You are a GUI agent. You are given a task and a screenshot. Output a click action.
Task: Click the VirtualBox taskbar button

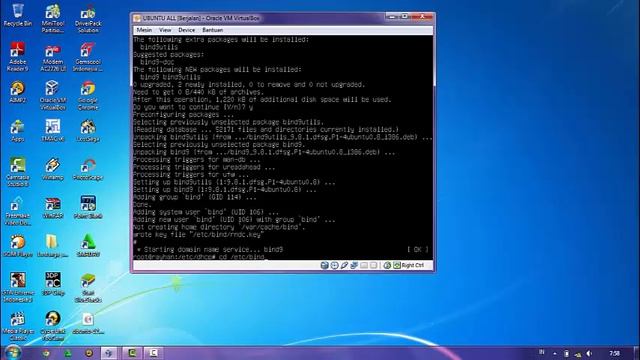click(x=109, y=353)
